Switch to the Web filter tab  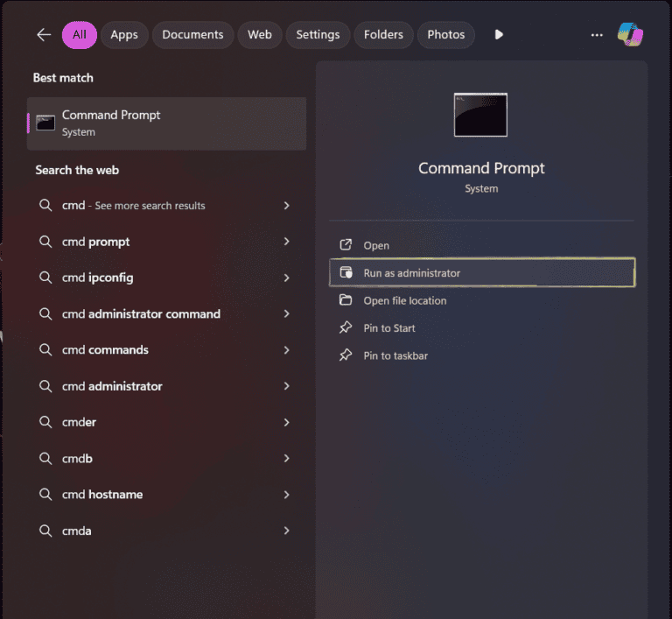pos(260,35)
